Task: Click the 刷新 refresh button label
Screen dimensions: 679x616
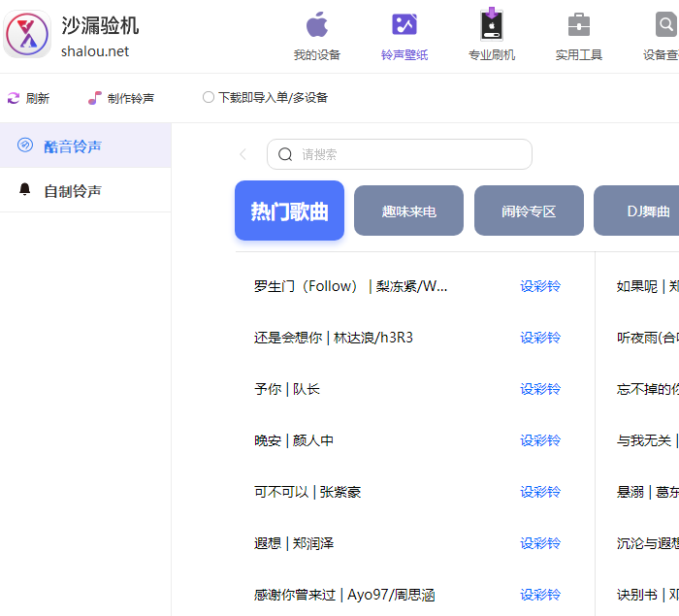Action: tap(38, 98)
